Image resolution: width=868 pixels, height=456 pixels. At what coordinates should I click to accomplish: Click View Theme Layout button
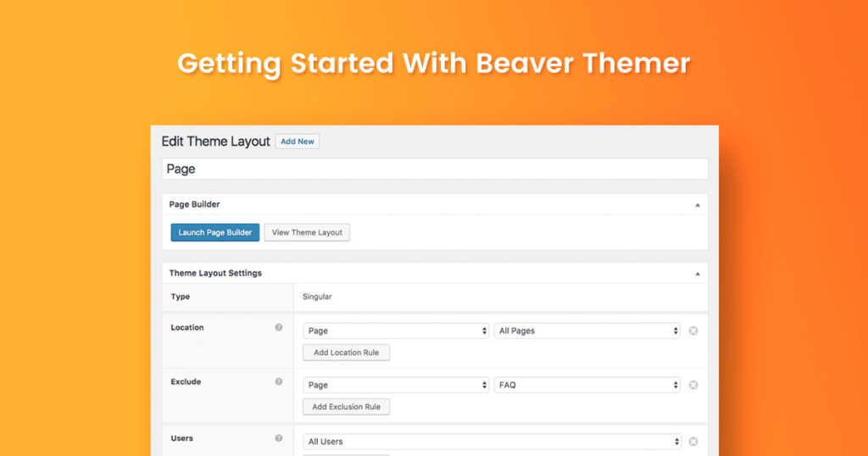[307, 232]
